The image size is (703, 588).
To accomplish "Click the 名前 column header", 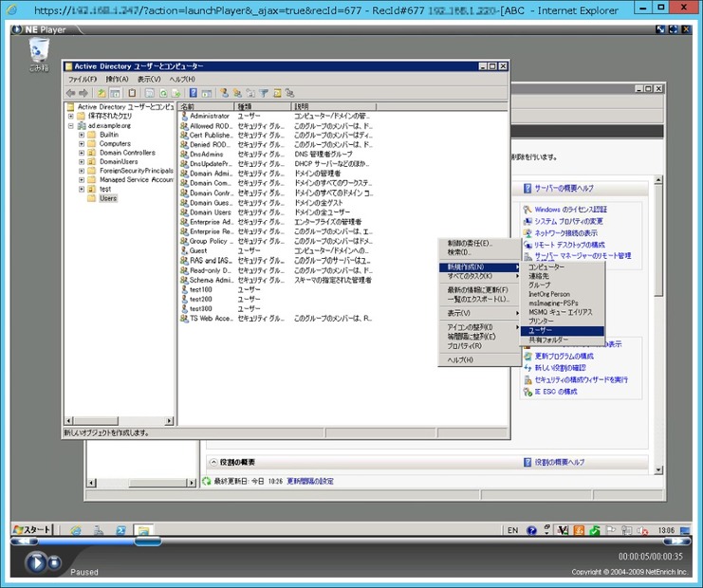I will [206, 106].
